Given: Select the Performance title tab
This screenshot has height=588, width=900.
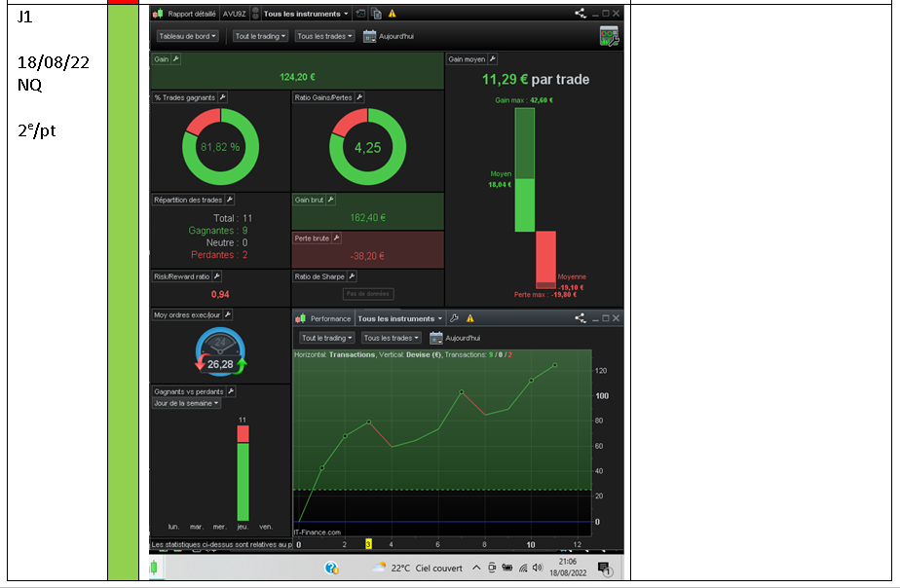Looking at the screenshot, I should tap(330, 318).
